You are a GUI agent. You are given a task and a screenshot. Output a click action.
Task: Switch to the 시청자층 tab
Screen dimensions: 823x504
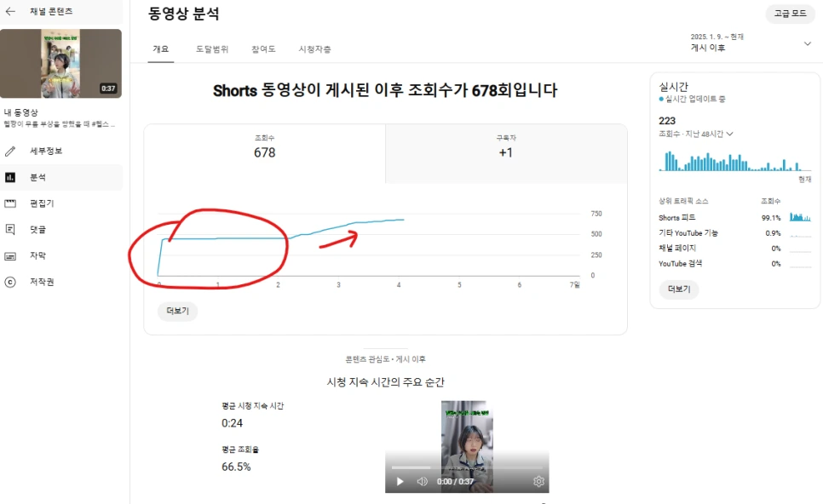click(314, 49)
